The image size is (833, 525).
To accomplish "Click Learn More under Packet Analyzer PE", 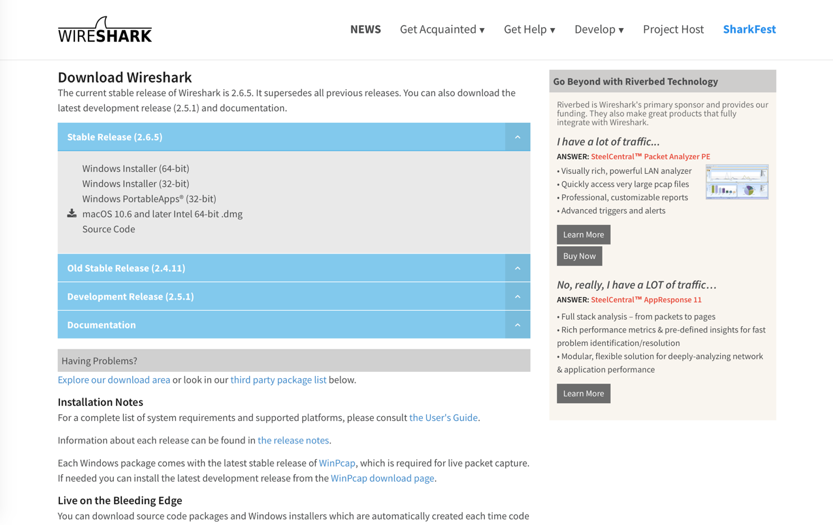I will click(x=583, y=234).
